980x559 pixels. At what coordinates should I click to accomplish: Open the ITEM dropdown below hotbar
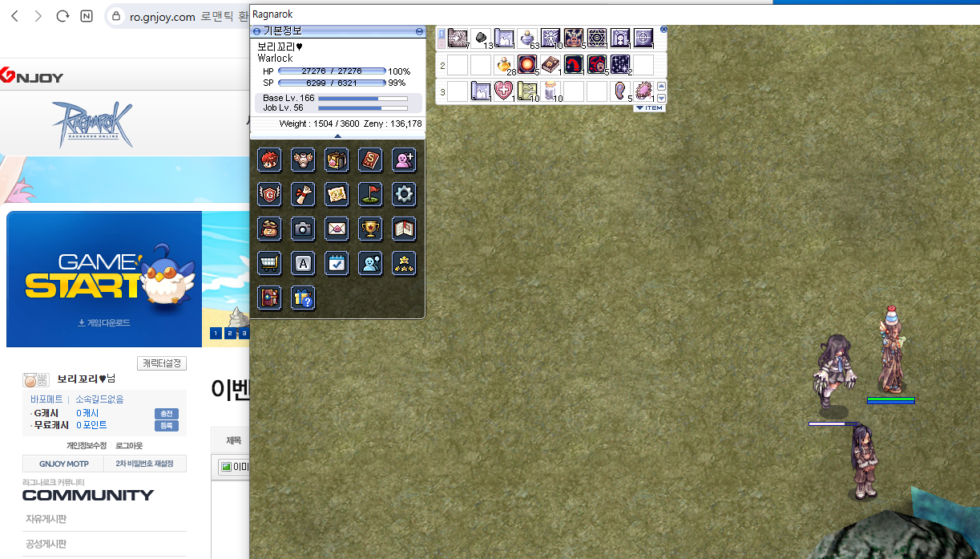point(649,107)
